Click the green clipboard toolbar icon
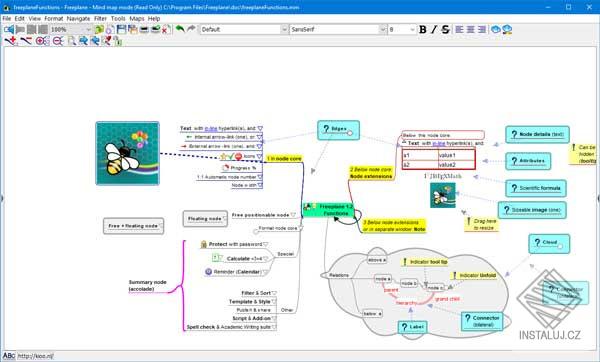 [117, 41]
